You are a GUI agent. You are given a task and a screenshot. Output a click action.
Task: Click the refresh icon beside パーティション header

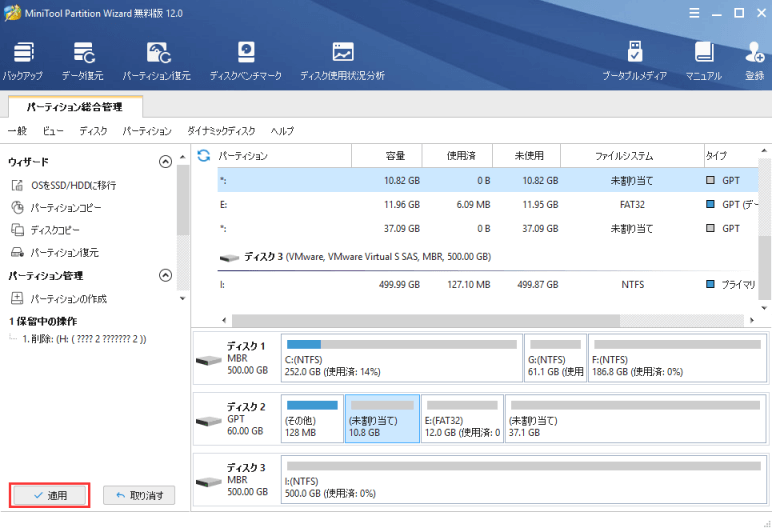coord(204,156)
